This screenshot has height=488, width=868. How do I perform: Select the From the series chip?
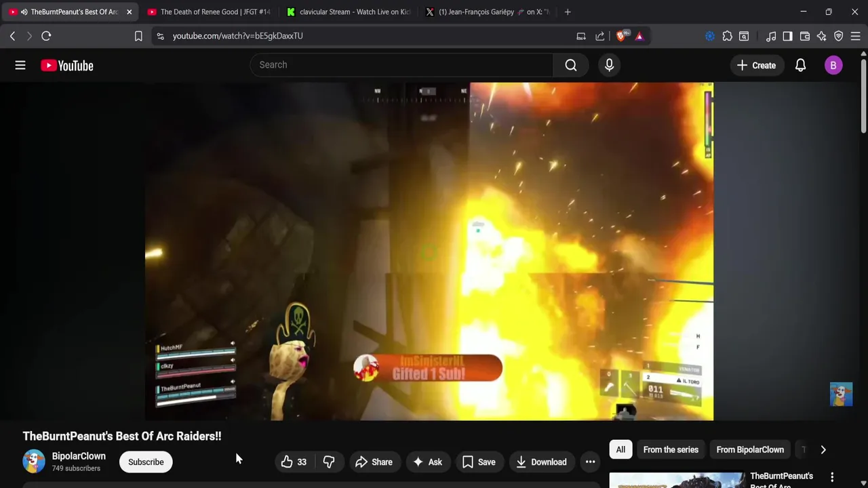click(671, 449)
